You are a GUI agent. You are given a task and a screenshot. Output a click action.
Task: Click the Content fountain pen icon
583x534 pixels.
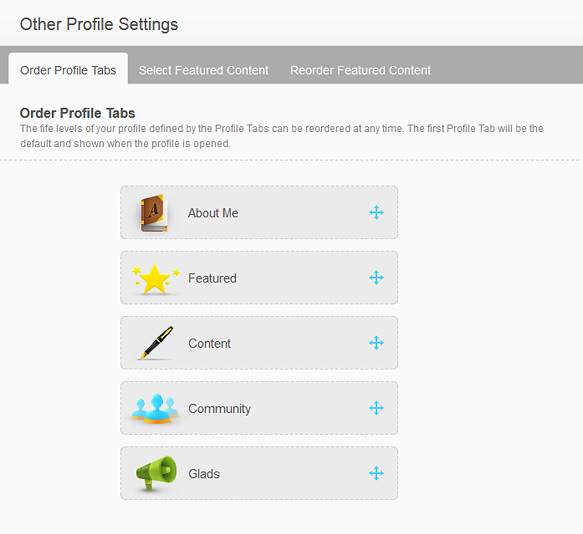156,343
